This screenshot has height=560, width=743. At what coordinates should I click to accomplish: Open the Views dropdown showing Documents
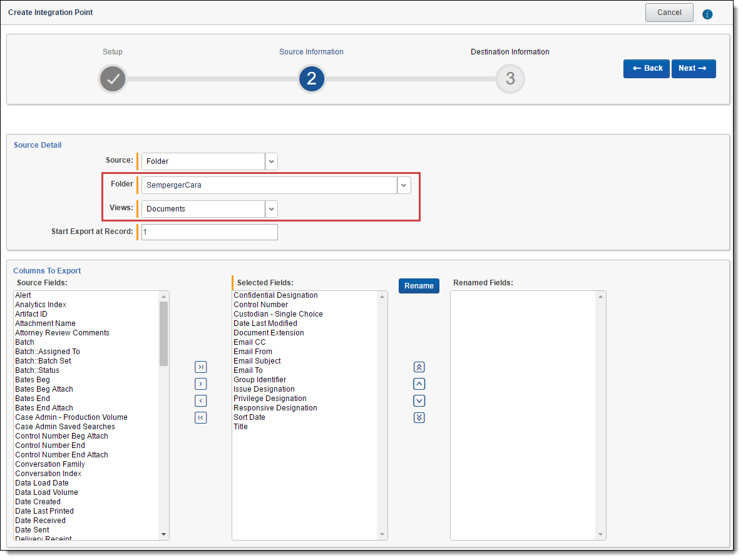click(271, 209)
